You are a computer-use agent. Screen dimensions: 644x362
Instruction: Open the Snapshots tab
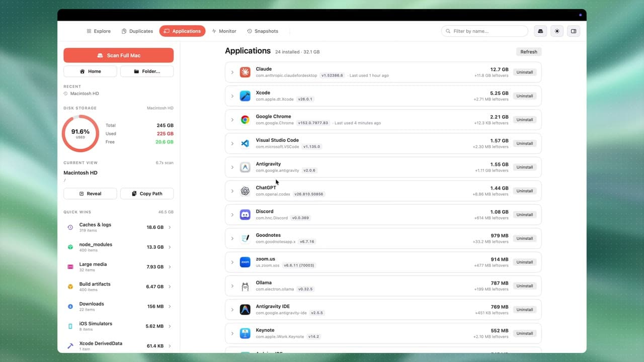263,31
